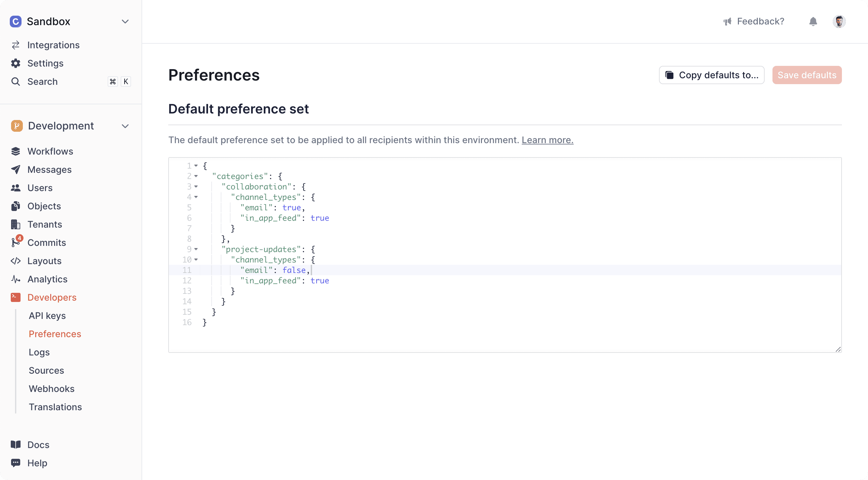View Commits with 4 pending changes
868x480 pixels.
[47, 242]
